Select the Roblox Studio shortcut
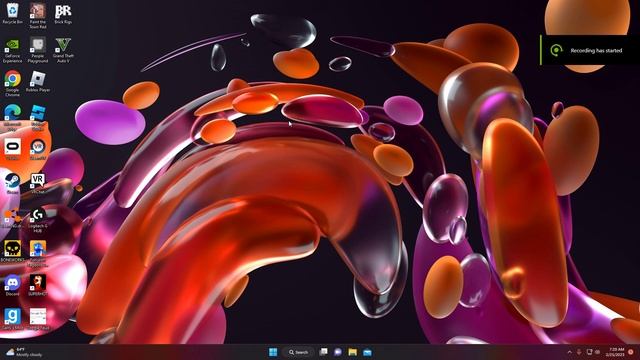Image resolution: width=640 pixels, height=360 pixels. click(38, 117)
